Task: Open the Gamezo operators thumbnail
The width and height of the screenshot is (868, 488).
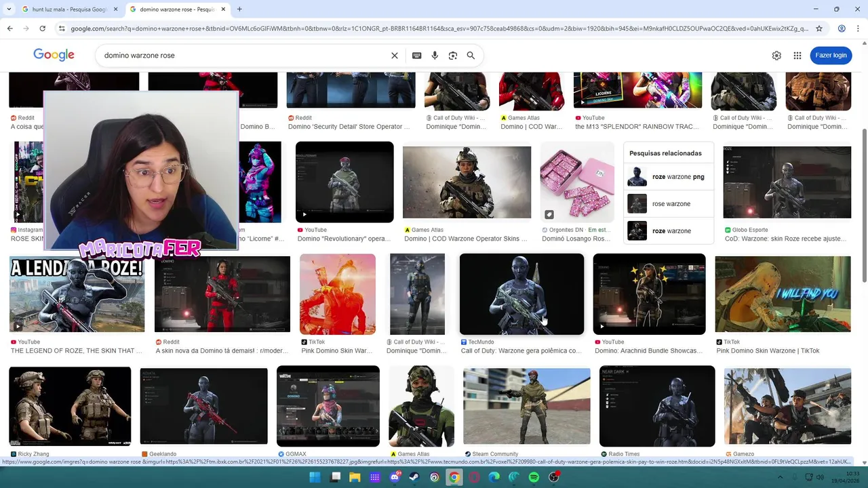Action: tap(787, 407)
